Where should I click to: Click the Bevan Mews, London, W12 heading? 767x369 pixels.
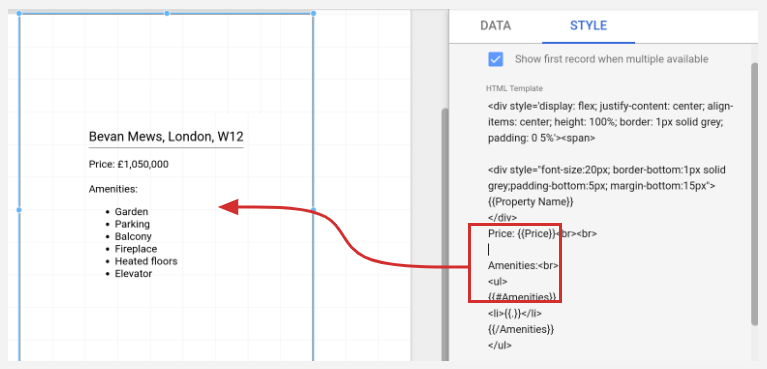166,137
